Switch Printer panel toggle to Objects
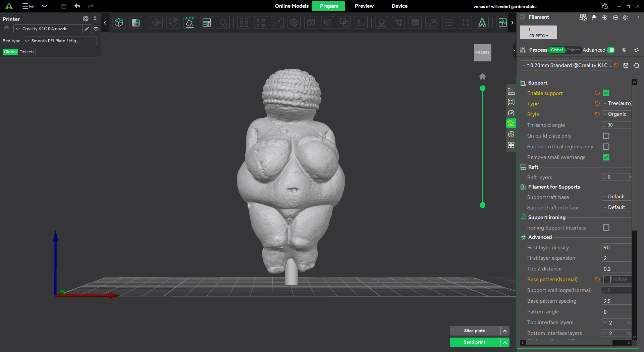Image resolution: width=644 pixels, height=352 pixels. point(27,52)
